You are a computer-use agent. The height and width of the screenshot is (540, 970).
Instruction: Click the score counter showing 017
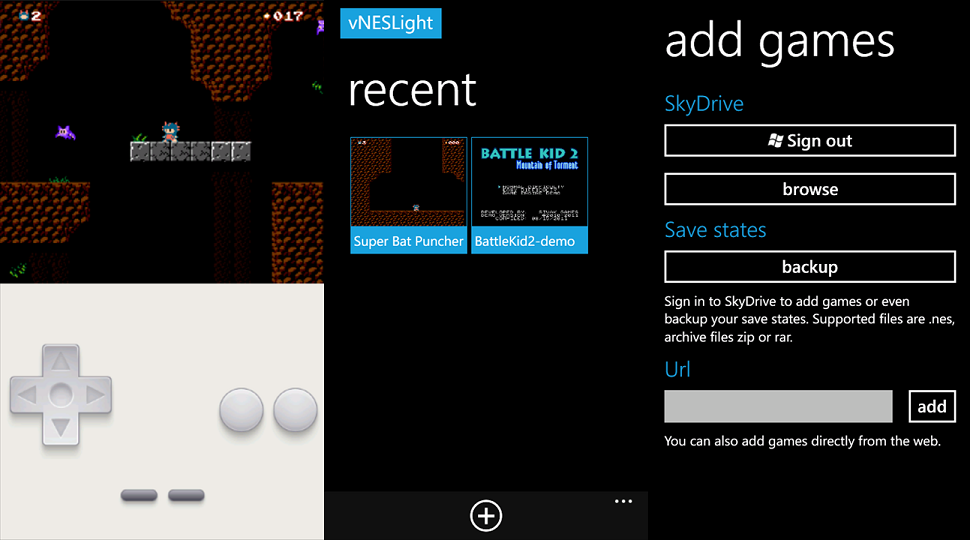pos(283,15)
